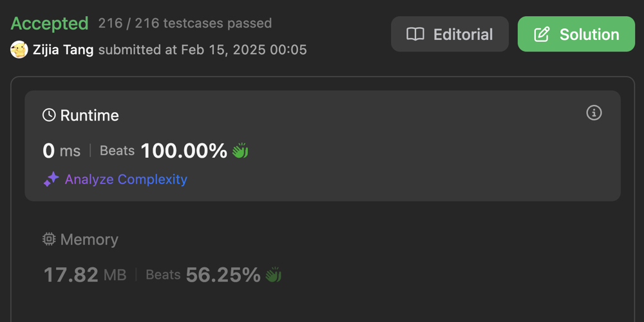
Task: Click the sparkle icon near Analyze Complexity
Action: click(51, 180)
